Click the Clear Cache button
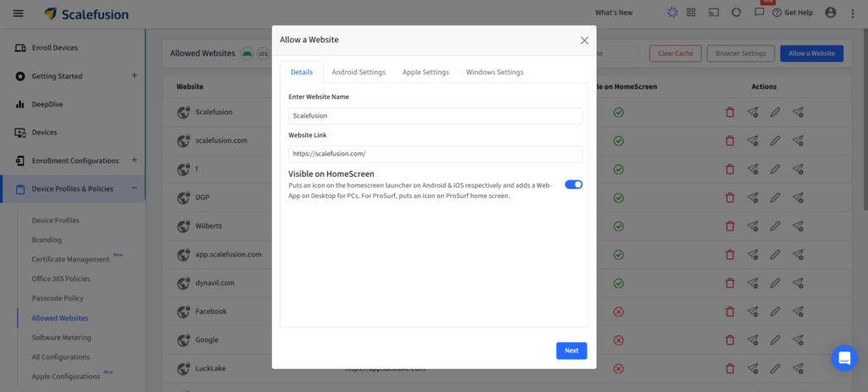 [x=676, y=53]
